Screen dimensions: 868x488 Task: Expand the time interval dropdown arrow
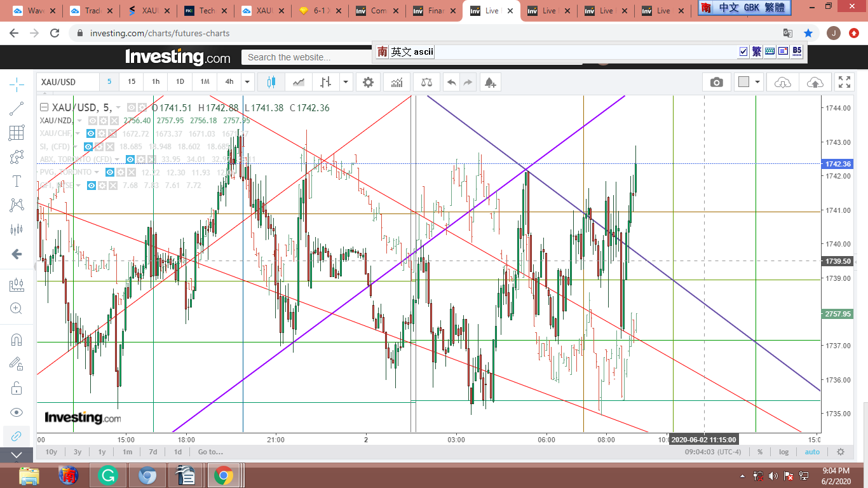pos(247,82)
